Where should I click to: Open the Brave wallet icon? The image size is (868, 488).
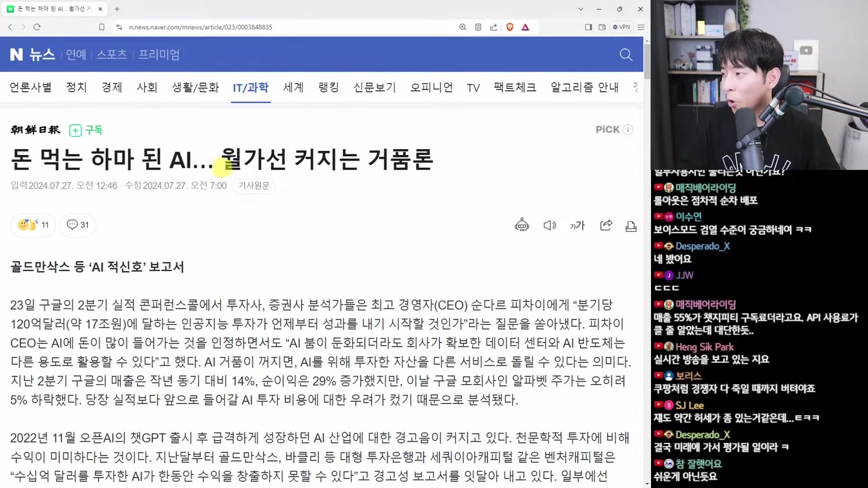[x=602, y=27]
